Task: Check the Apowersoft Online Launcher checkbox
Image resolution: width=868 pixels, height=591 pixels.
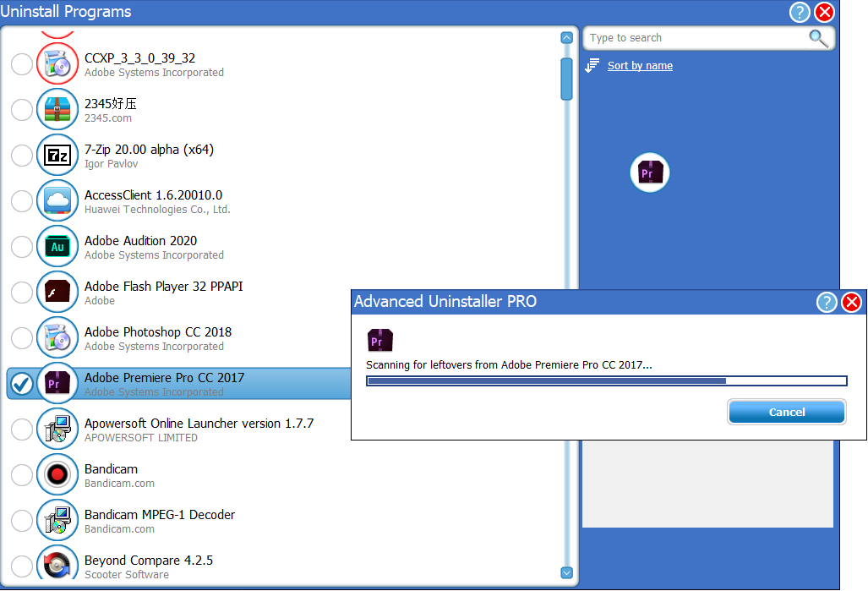Action: coord(22,430)
